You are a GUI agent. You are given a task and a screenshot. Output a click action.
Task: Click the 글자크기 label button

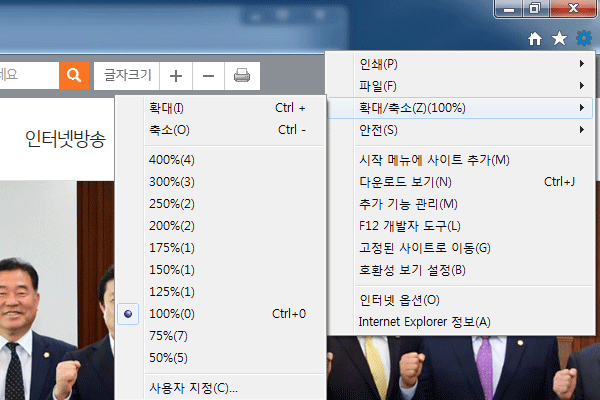click(x=127, y=76)
